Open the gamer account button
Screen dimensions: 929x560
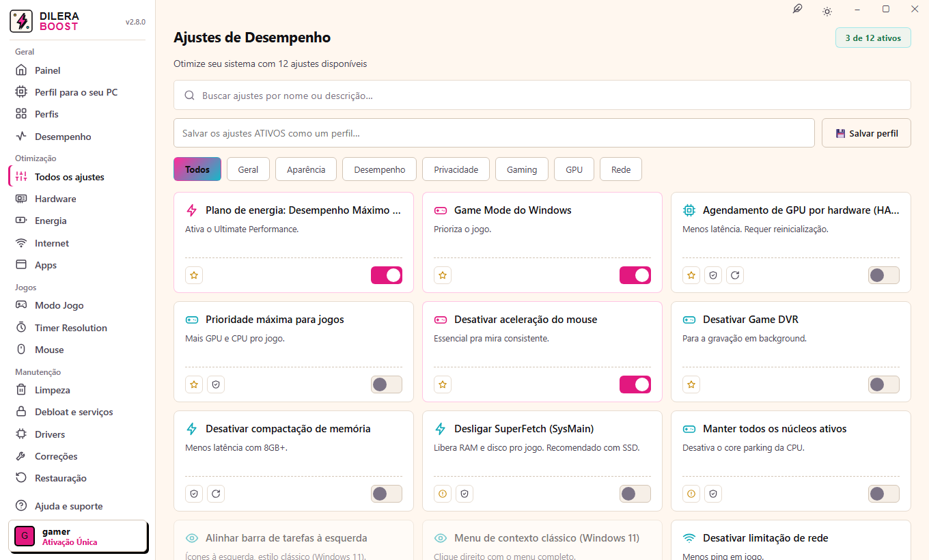pyautogui.click(x=78, y=536)
